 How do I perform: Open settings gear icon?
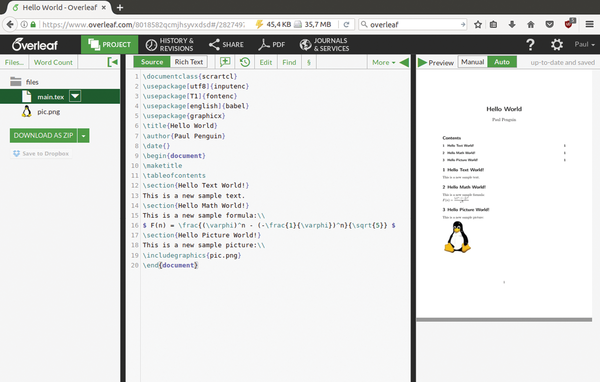coord(556,45)
